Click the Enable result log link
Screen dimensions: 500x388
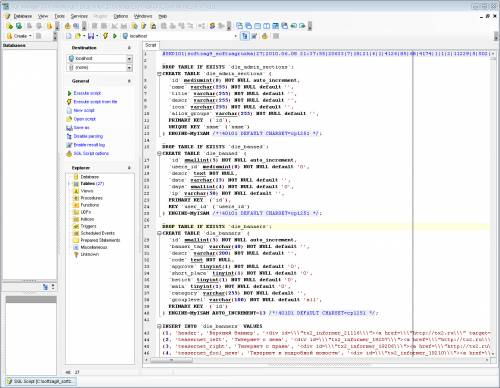pyautogui.click(x=89, y=145)
